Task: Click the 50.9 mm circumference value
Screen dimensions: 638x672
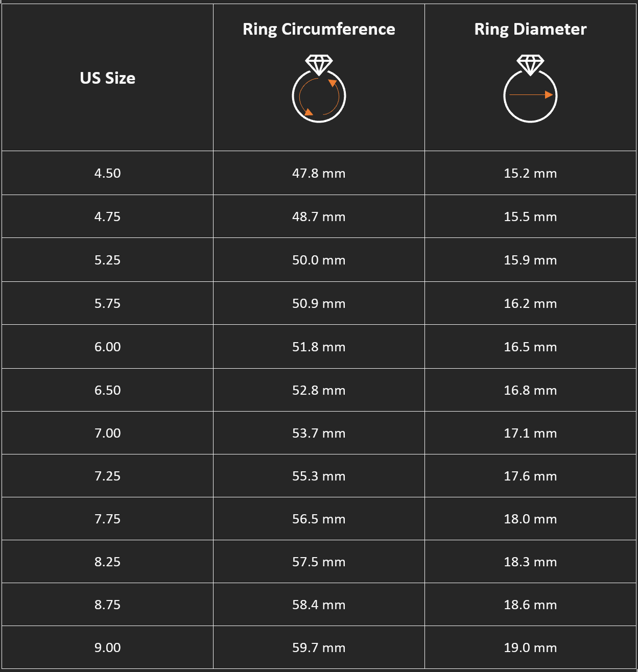Action: (x=319, y=303)
